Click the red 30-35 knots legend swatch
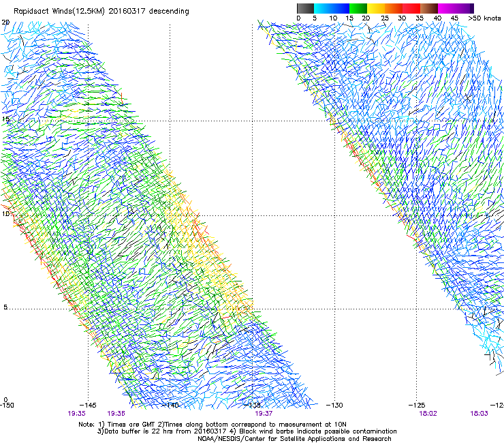504x443 pixels. tap(411, 8)
